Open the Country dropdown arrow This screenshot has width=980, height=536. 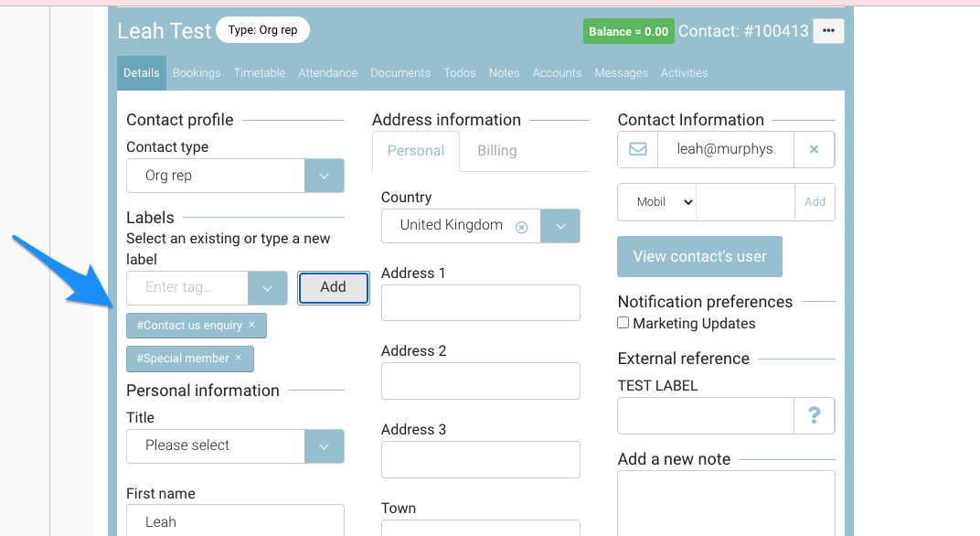560,226
